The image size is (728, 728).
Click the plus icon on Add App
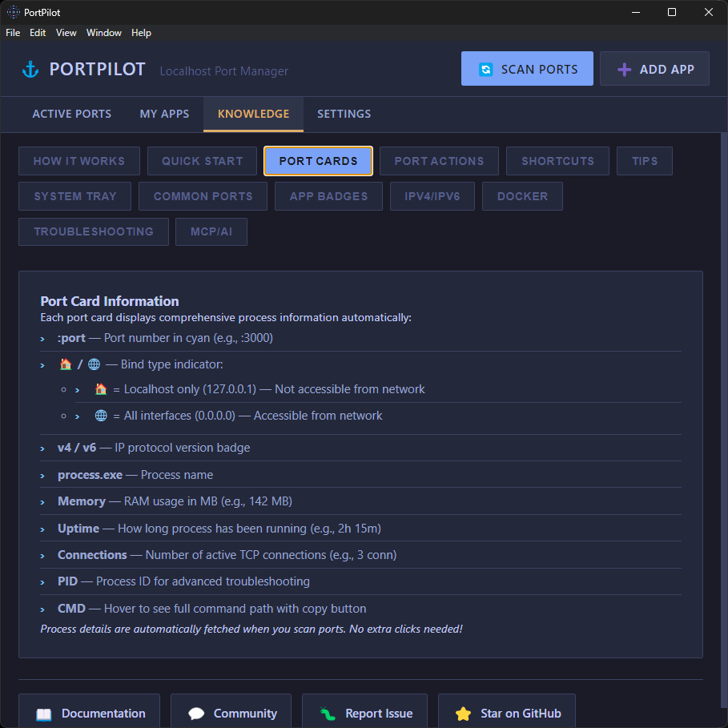click(624, 70)
